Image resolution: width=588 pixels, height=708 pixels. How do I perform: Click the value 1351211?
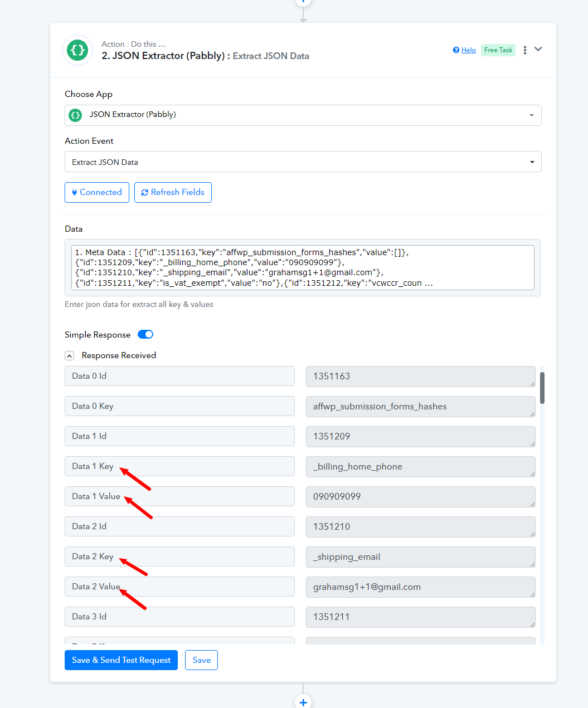pos(421,617)
